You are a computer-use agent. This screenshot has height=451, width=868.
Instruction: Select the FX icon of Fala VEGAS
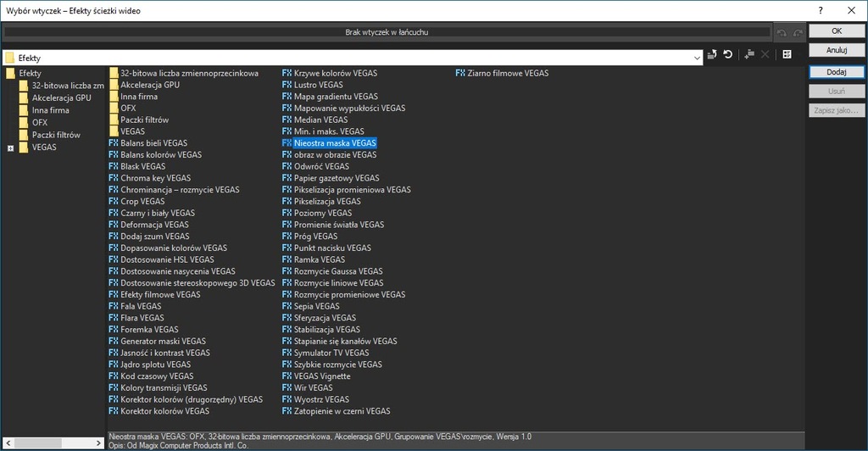coord(114,306)
